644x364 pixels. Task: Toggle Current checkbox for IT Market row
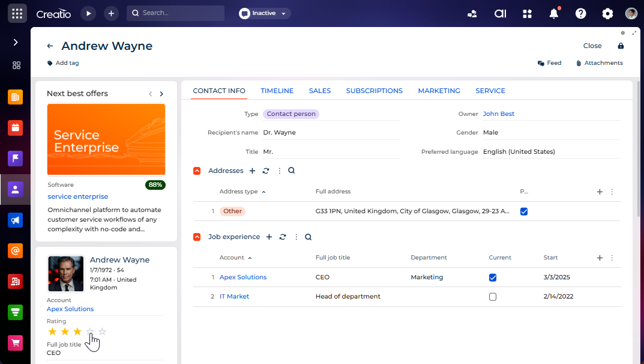pos(493,297)
